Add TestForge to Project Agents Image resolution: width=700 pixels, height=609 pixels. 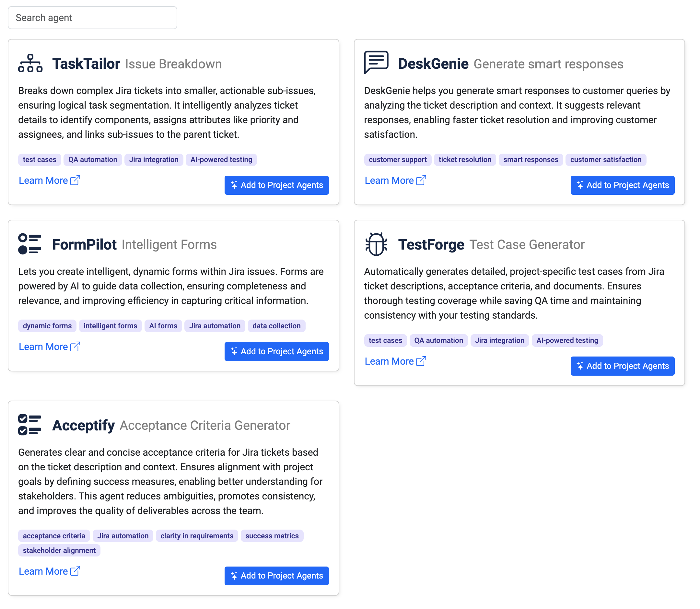pos(622,366)
